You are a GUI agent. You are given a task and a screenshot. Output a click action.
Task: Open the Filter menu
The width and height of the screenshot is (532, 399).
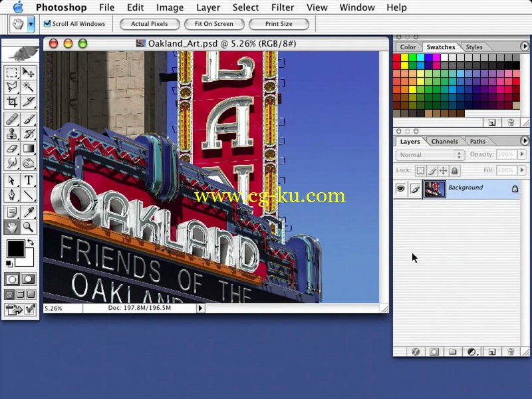(282, 7)
